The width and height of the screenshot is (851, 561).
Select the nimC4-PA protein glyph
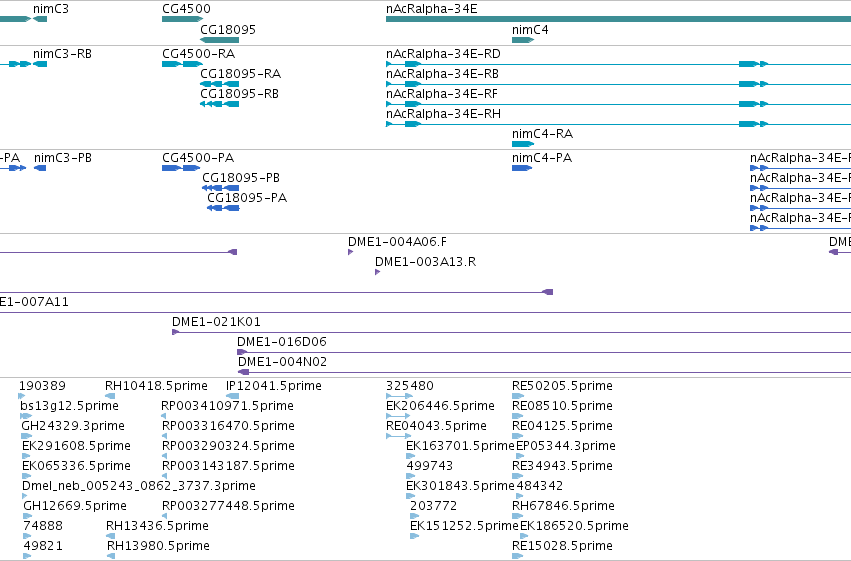click(x=522, y=168)
